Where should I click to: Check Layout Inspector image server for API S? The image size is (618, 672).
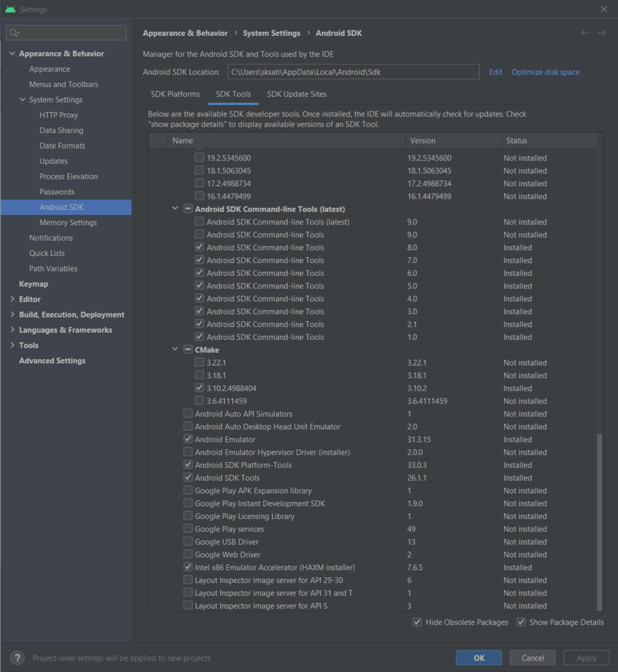187,605
